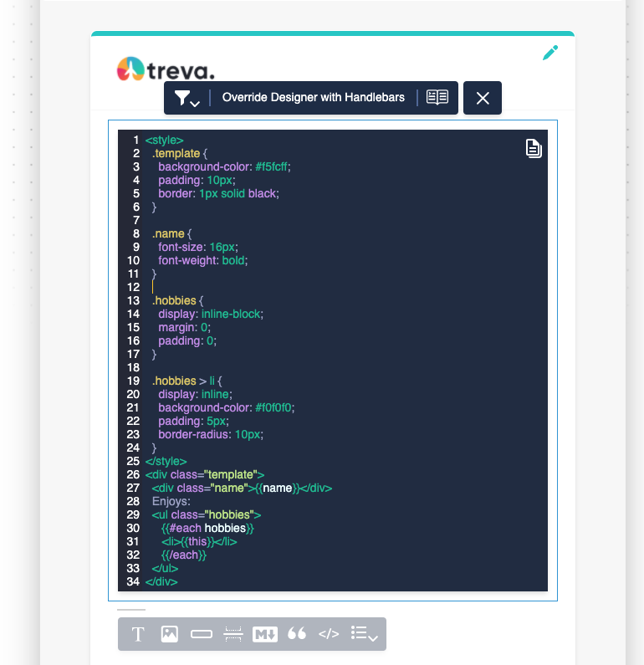Click '<ul class="hobbies">' line
This screenshot has width=644, height=665.
click(x=207, y=515)
